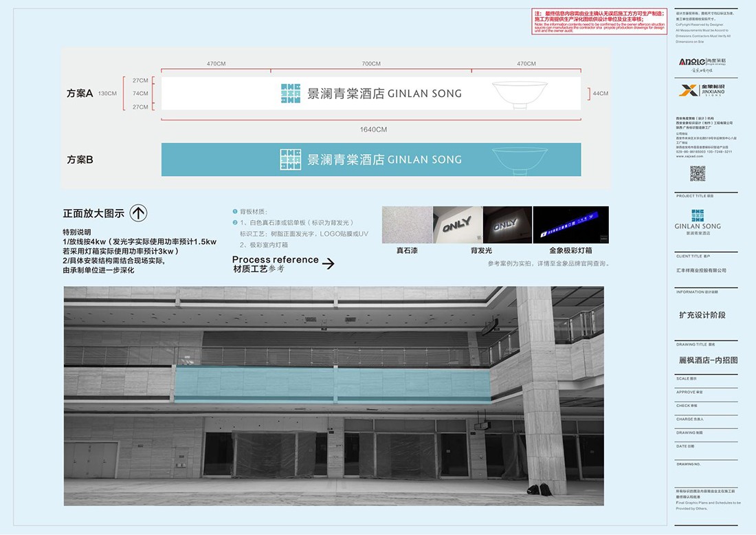Click the 方案A label
The height and width of the screenshot is (535, 756).
80,94
